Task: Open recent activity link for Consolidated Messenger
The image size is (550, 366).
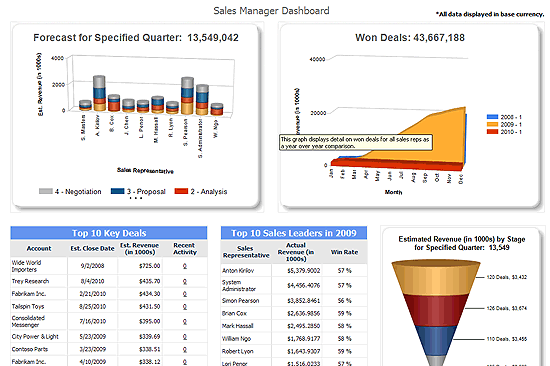Action: click(x=185, y=321)
